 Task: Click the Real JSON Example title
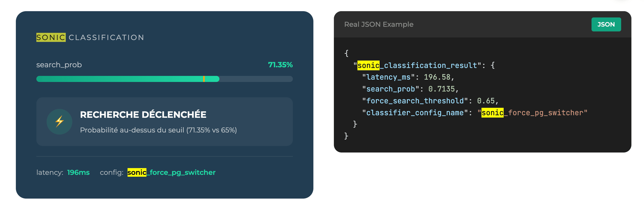coord(379,24)
